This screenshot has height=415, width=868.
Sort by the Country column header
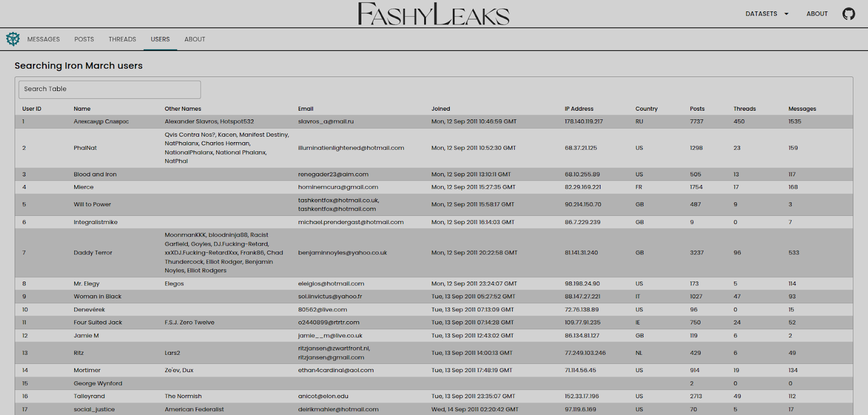[646, 108]
